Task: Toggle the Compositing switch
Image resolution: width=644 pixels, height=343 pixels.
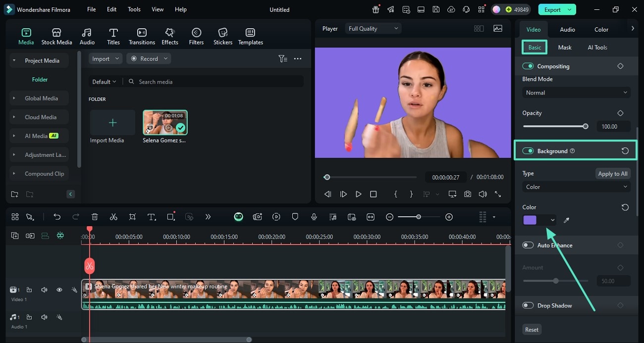Action: tap(528, 66)
